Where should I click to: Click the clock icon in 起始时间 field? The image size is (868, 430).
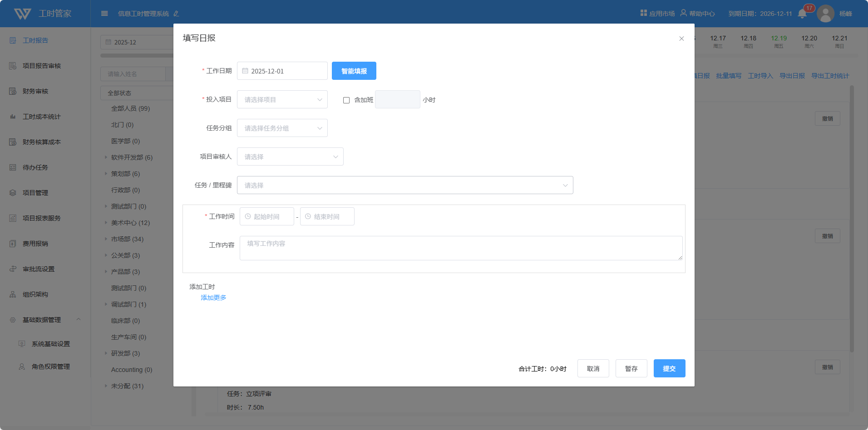pyautogui.click(x=248, y=217)
